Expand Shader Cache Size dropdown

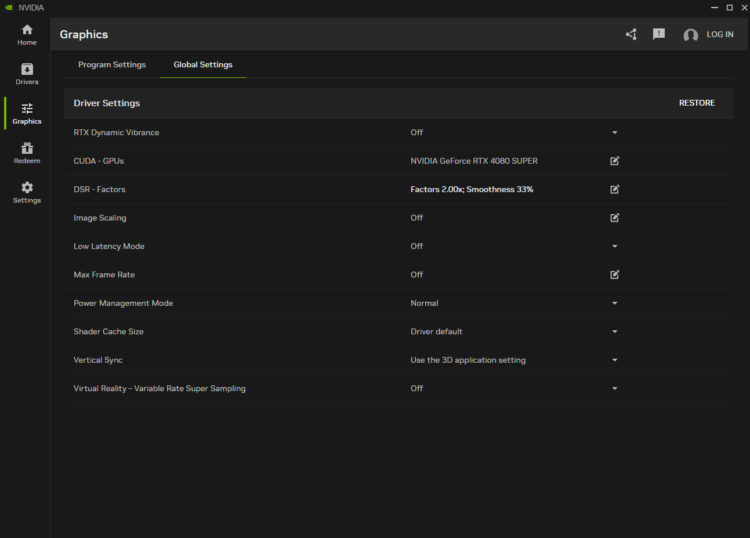pyautogui.click(x=615, y=331)
